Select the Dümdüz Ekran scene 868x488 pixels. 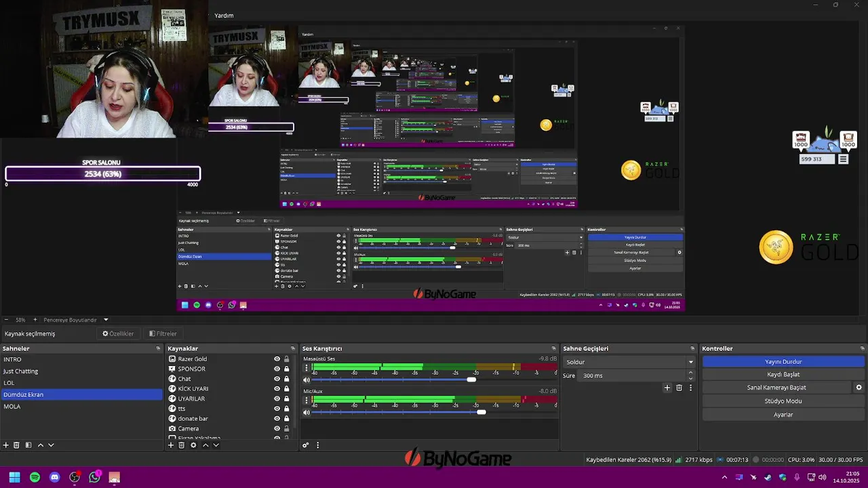click(x=81, y=394)
